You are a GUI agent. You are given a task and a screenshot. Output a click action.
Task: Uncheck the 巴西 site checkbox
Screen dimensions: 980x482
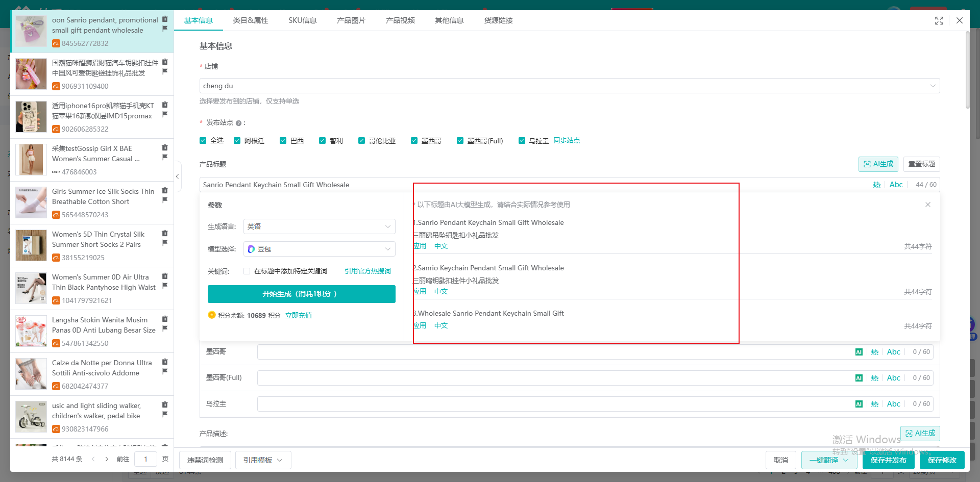pyautogui.click(x=283, y=141)
